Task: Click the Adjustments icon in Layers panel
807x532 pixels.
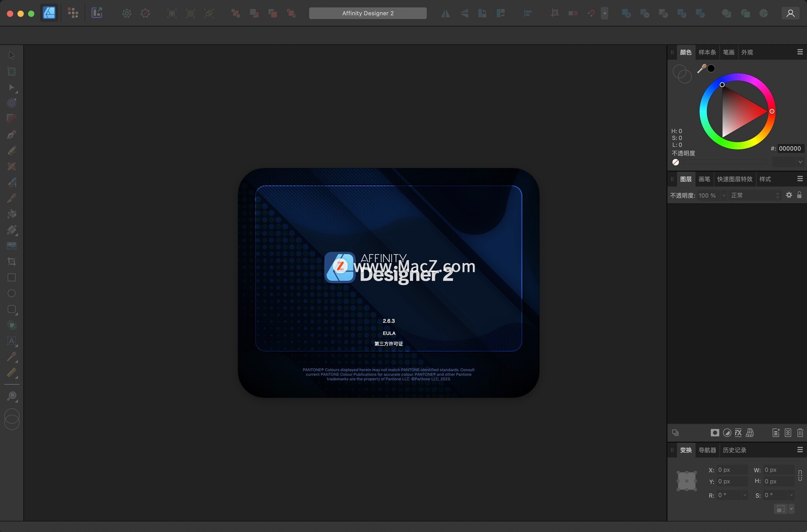Action: (727, 432)
